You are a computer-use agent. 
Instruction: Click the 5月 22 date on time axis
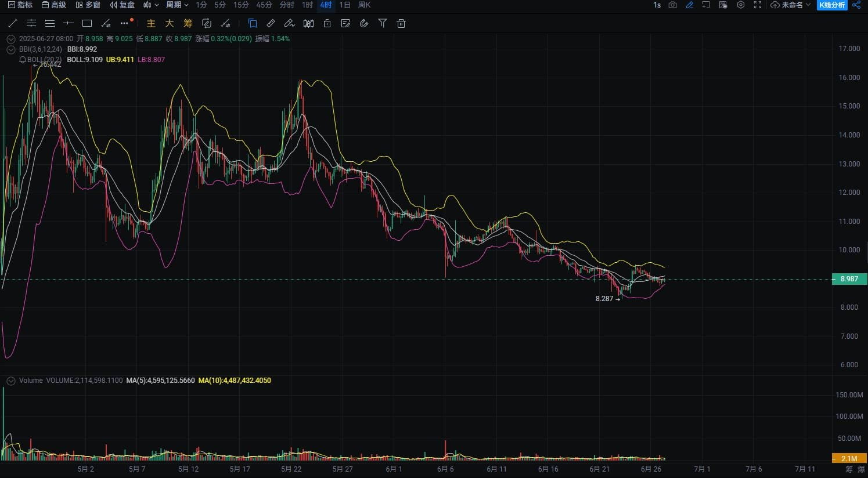tap(291, 469)
